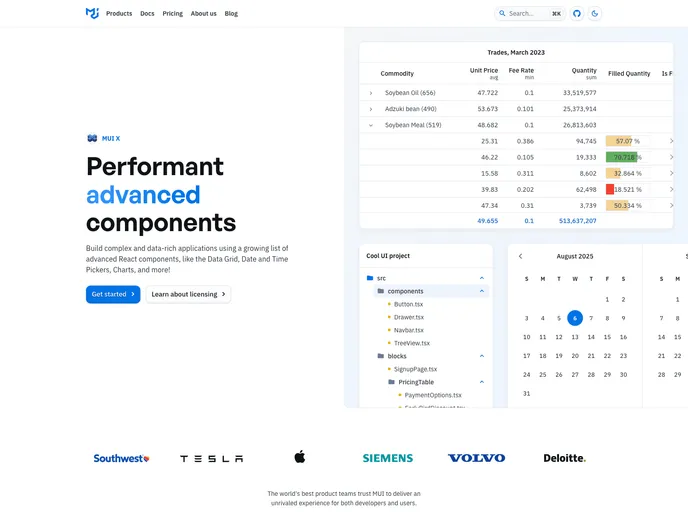Click Learn about licensing button
688x512 pixels.
tap(188, 294)
